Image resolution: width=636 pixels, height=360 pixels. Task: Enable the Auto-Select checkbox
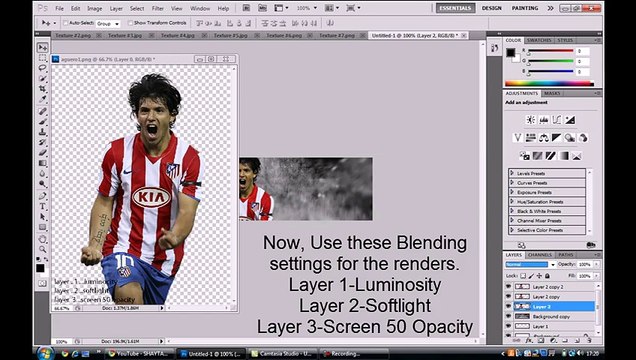tap(65, 24)
